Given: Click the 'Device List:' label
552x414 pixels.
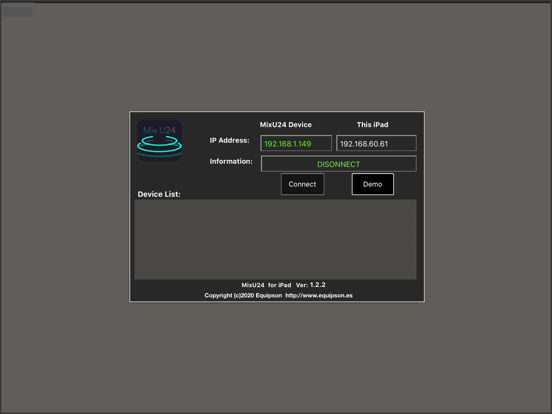Looking at the screenshot, I should [x=159, y=194].
